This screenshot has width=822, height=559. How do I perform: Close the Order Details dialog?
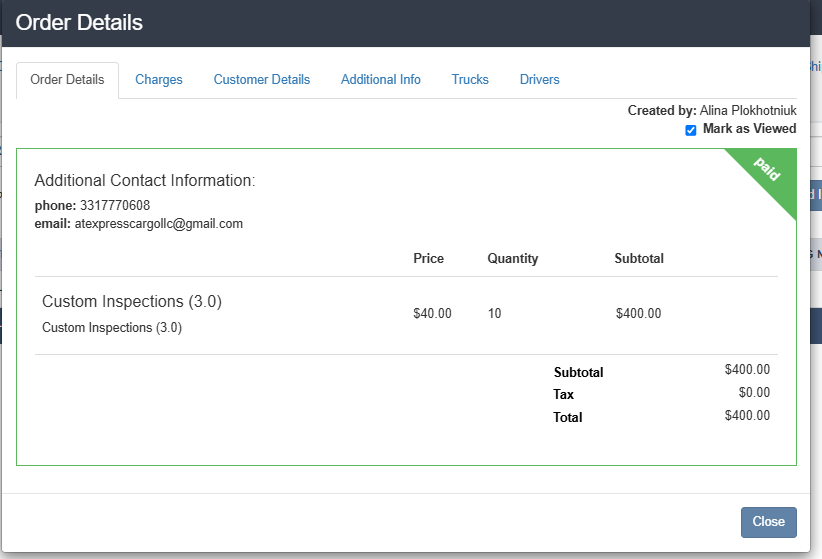pos(769,522)
